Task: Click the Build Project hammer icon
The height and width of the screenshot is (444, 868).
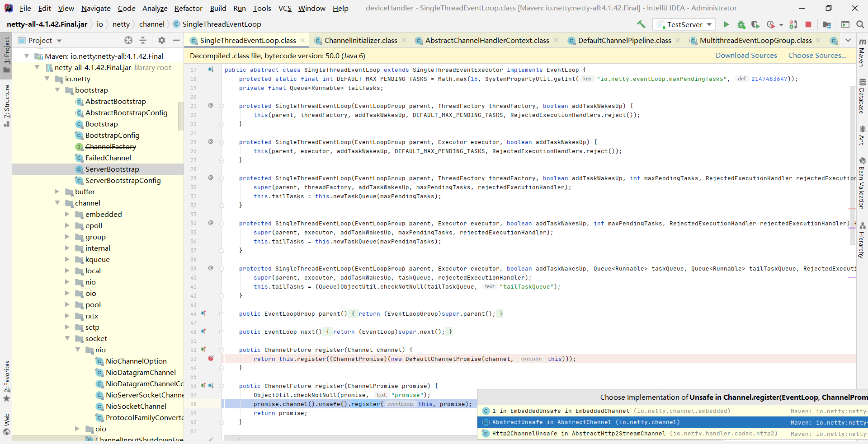Action: (x=641, y=24)
